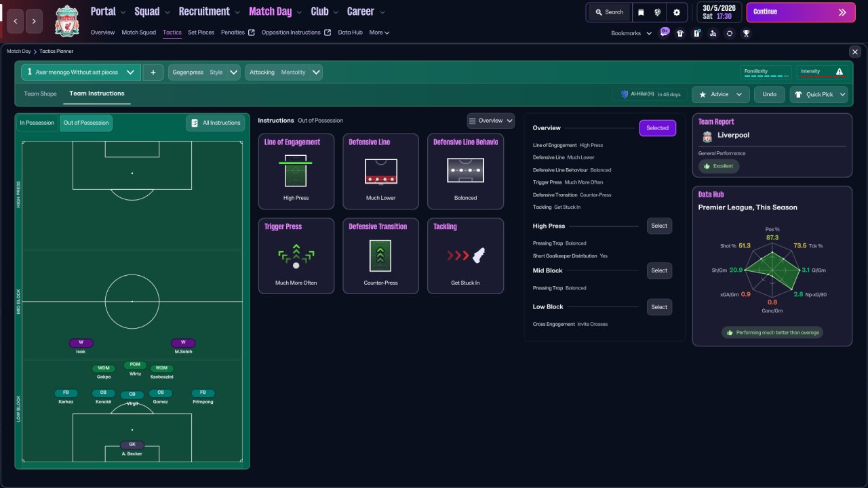868x488 pixels.
Task: Open the bookmark icon next to Search
Action: (x=641, y=12)
